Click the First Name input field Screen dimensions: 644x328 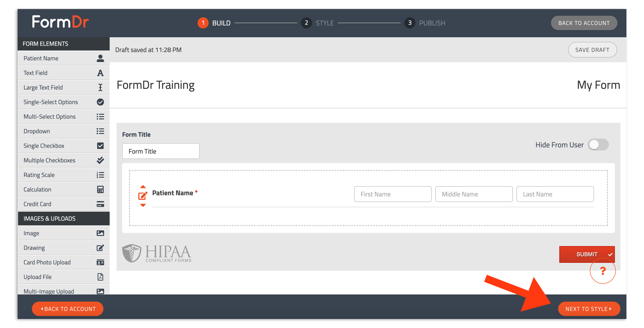(393, 194)
